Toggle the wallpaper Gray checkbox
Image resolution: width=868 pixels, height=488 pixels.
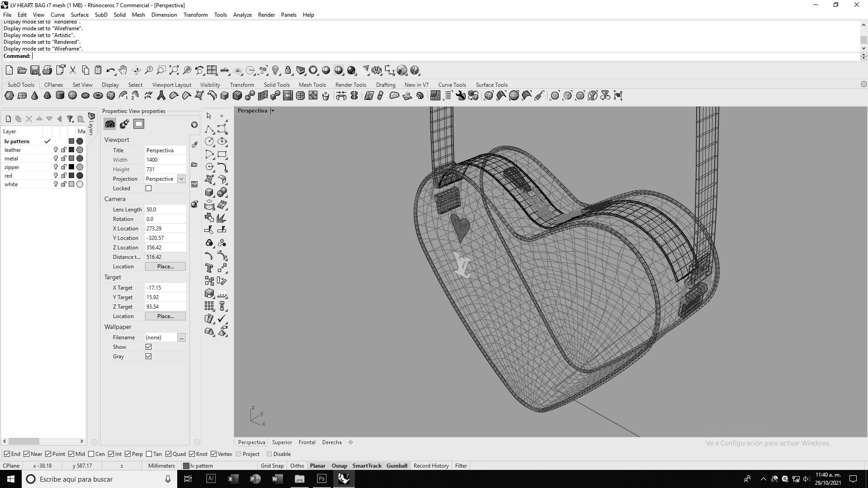(x=148, y=357)
